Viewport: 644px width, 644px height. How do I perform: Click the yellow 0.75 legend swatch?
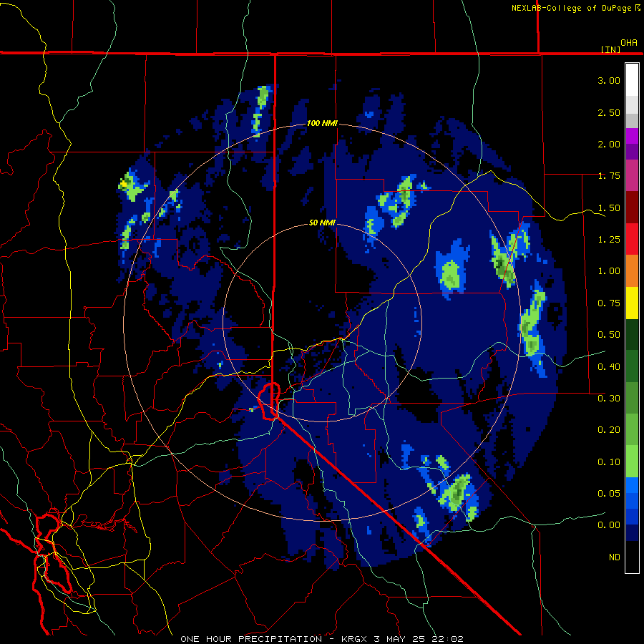click(x=632, y=303)
